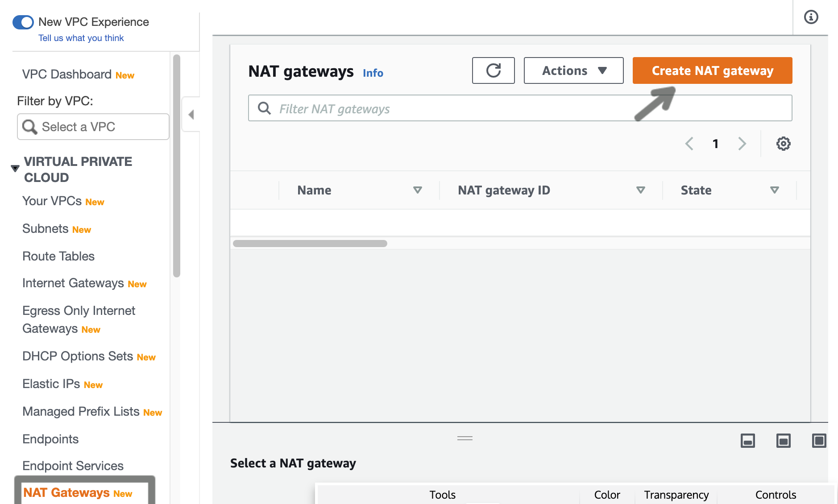The image size is (838, 504).
Task: Navigate to Elastic IPs in sidebar
Action: pyautogui.click(x=51, y=384)
